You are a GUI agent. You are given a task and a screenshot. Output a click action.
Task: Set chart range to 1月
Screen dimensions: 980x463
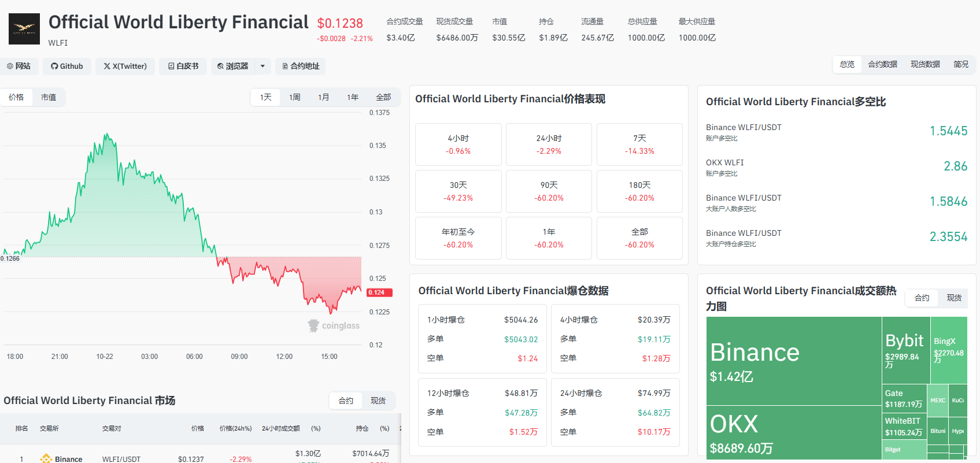[x=324, y=97]
